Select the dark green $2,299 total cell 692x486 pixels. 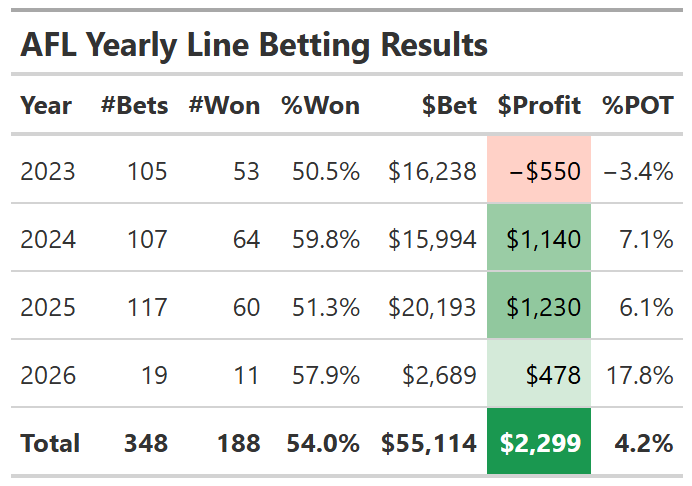[539, 443]
